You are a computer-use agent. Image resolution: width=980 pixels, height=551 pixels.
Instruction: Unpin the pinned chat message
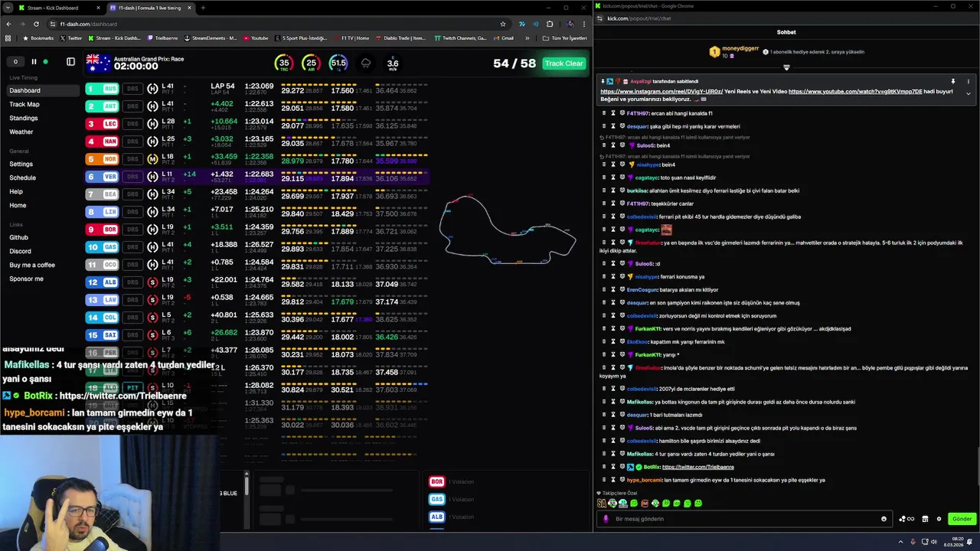click(953, 81)
